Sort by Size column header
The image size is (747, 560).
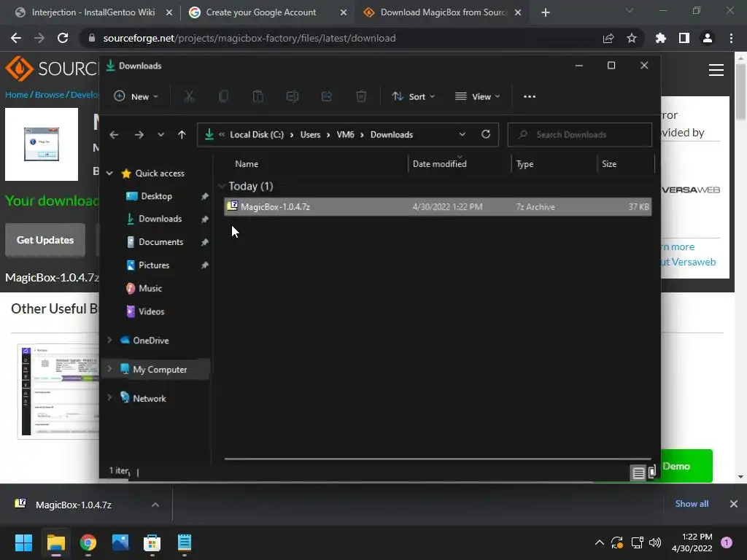(x=609, y=164)
